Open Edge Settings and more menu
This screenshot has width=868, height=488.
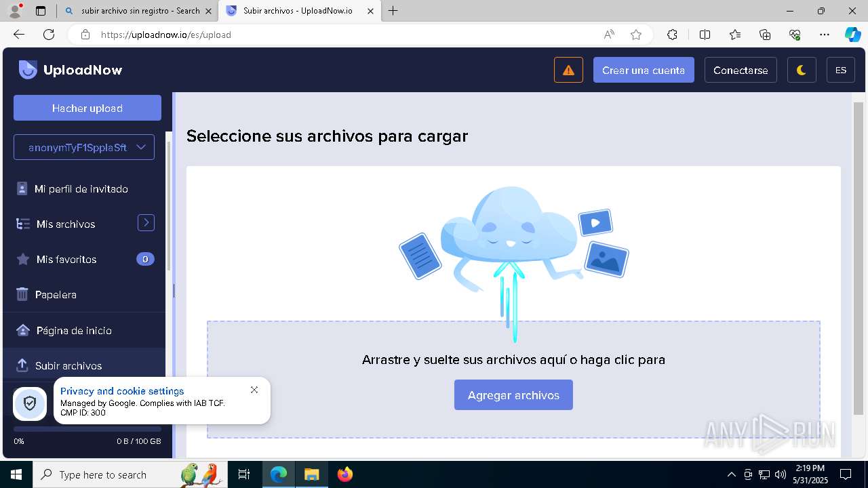(825, 35)
